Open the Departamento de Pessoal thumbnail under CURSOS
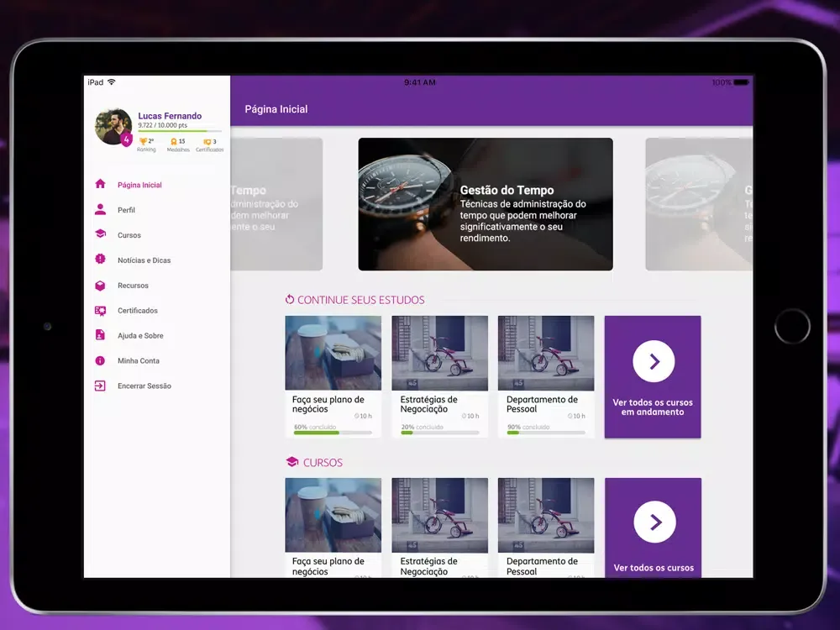 546,515
